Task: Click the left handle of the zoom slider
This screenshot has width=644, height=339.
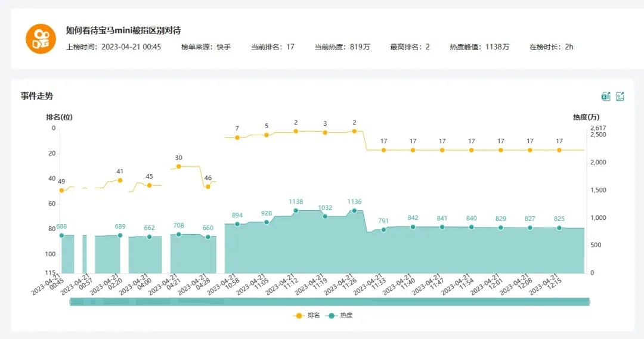Action: click(x=70, y=302)
